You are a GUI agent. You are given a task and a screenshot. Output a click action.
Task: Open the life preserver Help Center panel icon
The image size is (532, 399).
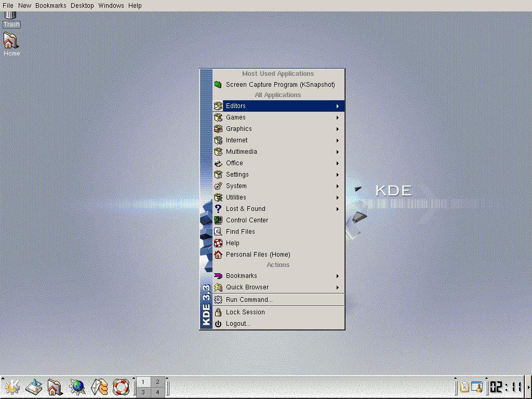tap(121, 387)
